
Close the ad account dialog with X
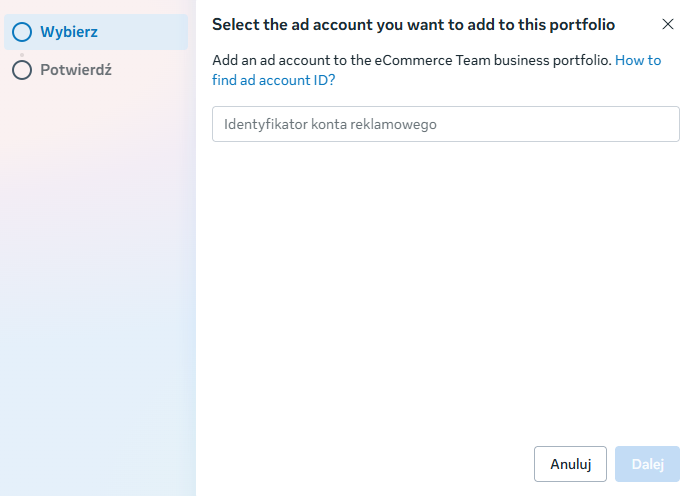click(x=668, y=24)
